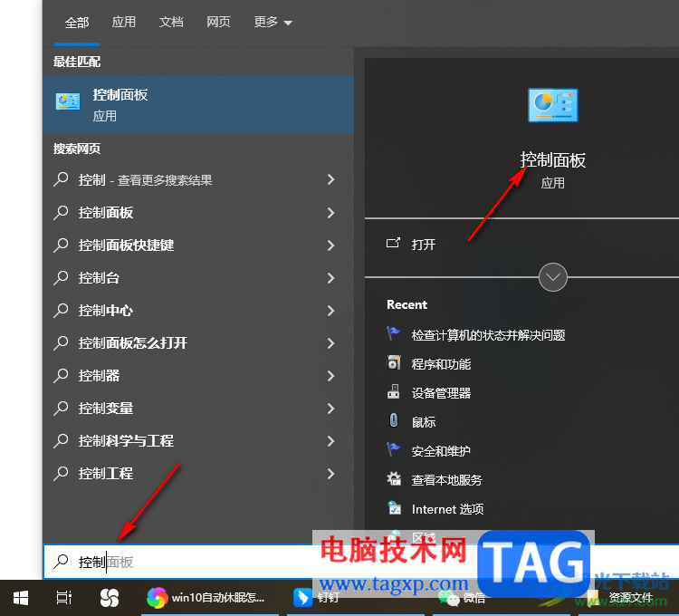Click the flag icon for 检查计算机的状态并解决问题

point(393,334)
